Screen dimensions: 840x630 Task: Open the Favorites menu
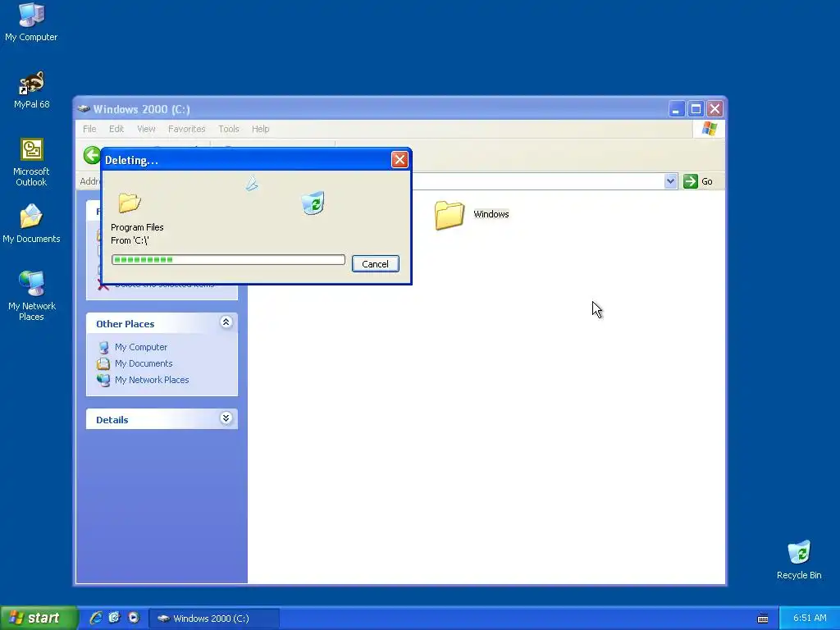(186, 129)
